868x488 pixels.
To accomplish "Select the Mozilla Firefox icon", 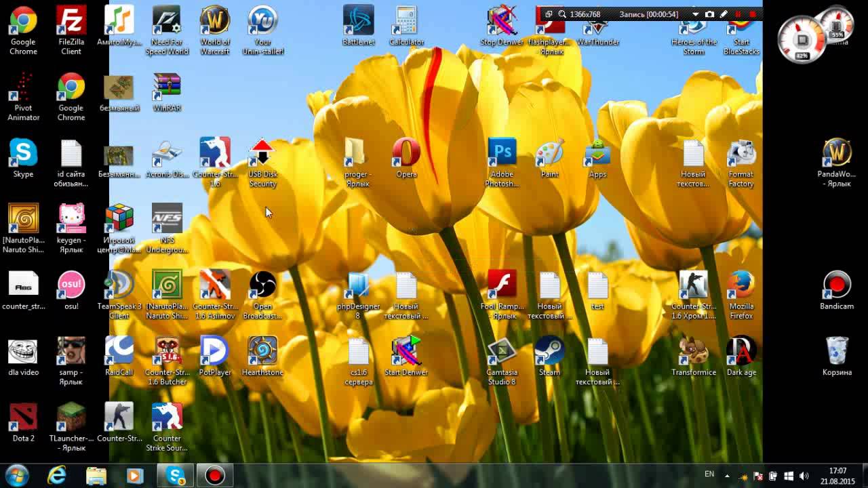I will (x=741, y=295).
